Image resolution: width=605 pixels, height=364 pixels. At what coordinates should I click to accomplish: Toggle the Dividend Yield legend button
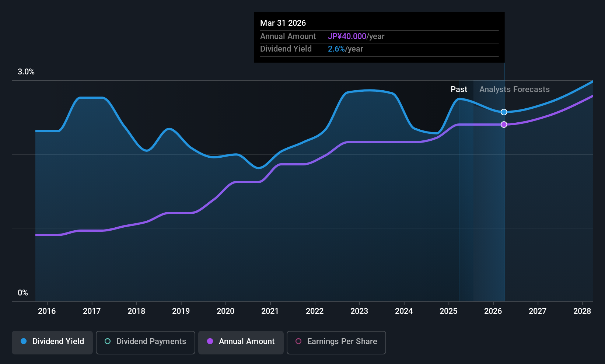52,342
